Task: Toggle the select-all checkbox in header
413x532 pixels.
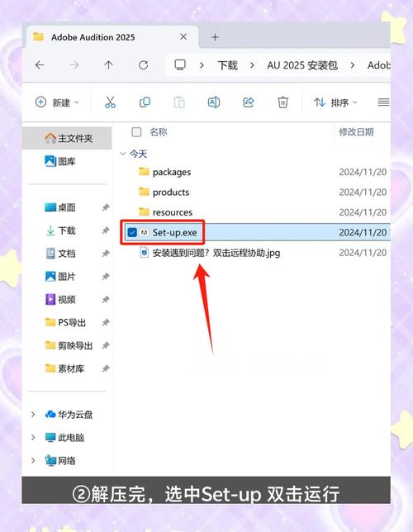Action: click(x=136, y=132)
